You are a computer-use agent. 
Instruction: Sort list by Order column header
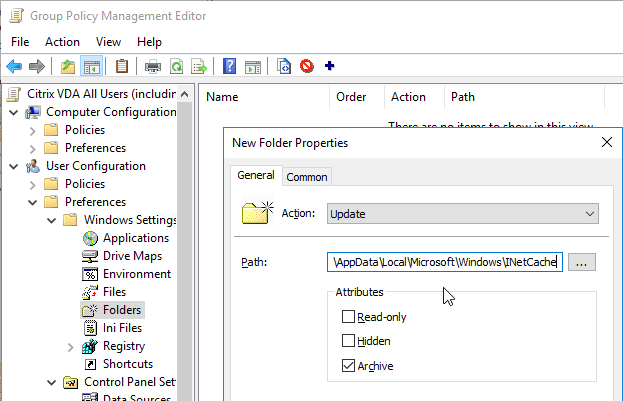click(x=357, y=97)
